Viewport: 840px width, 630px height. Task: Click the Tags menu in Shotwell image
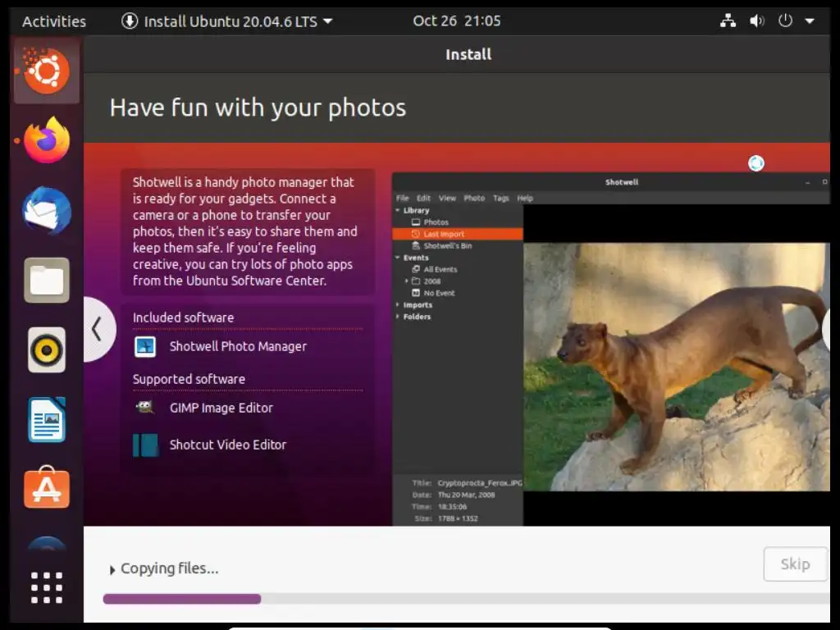[x=501, y=199]
